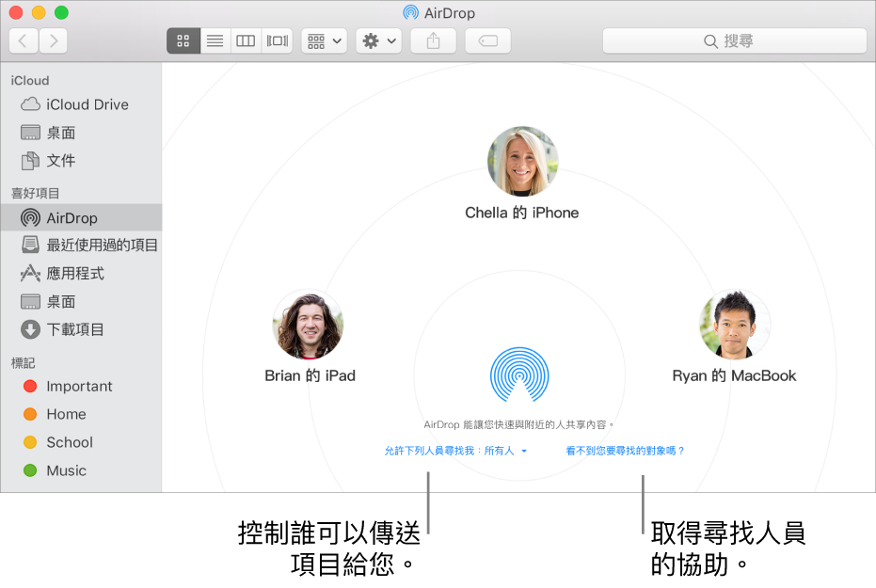Click the recents icon beside 最近使用過的項目
The height and width of the screenshot is (588, 876).
point(30,245)
